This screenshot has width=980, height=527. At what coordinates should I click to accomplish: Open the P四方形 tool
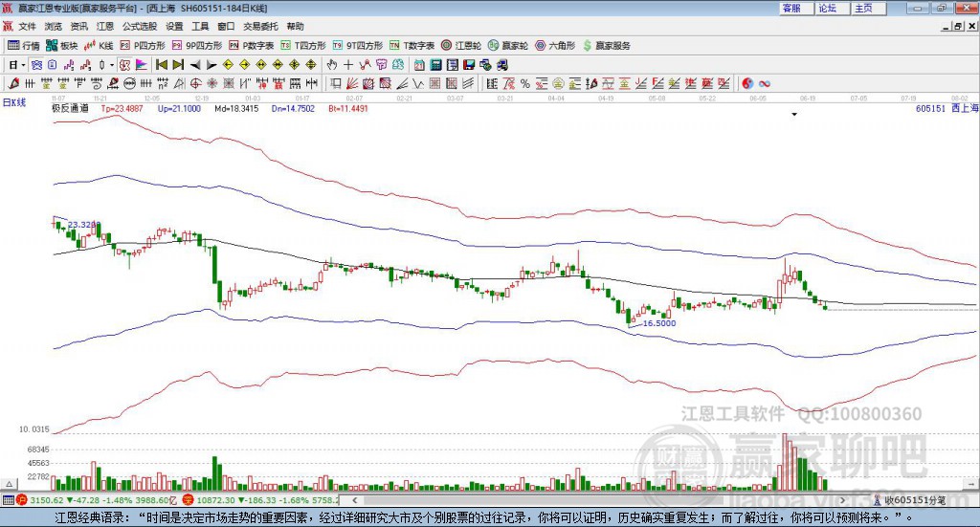(143, 46)
